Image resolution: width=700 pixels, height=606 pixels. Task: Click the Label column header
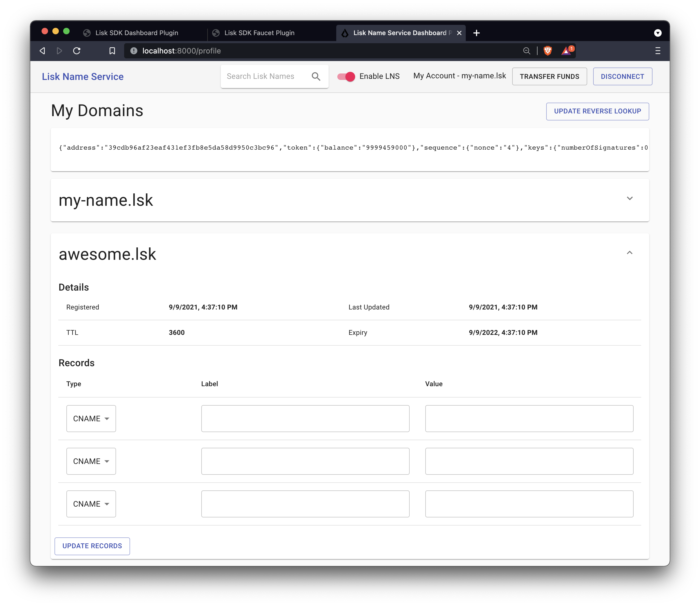click(209, 384)
